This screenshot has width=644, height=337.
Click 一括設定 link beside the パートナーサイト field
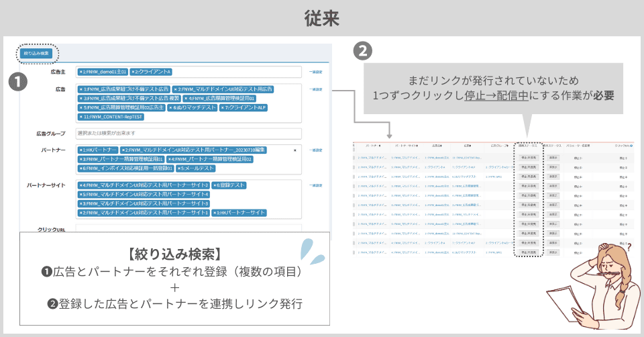coord(315,185)
